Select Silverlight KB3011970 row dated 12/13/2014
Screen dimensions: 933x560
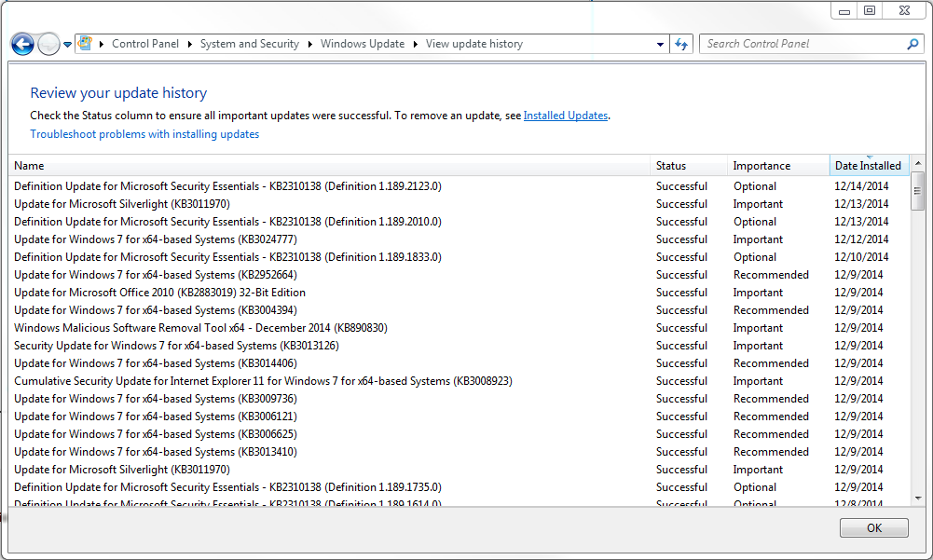459,204
